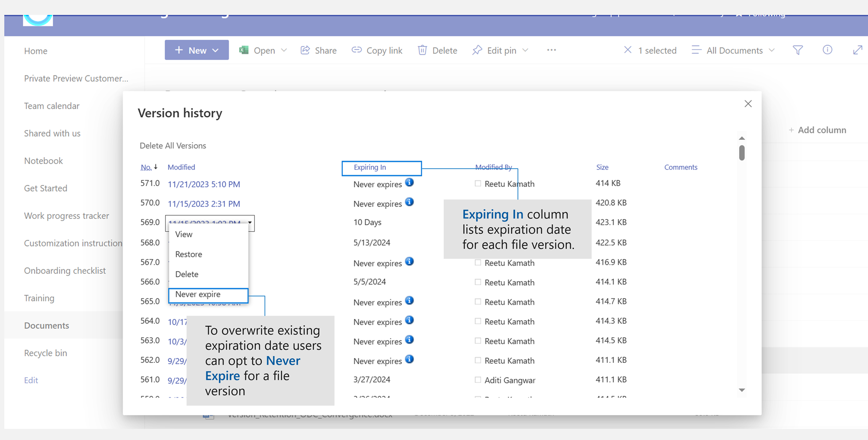Open Shared with us navigation item
Viewport: 868px width, 440px height.
[x=52, y=133]
